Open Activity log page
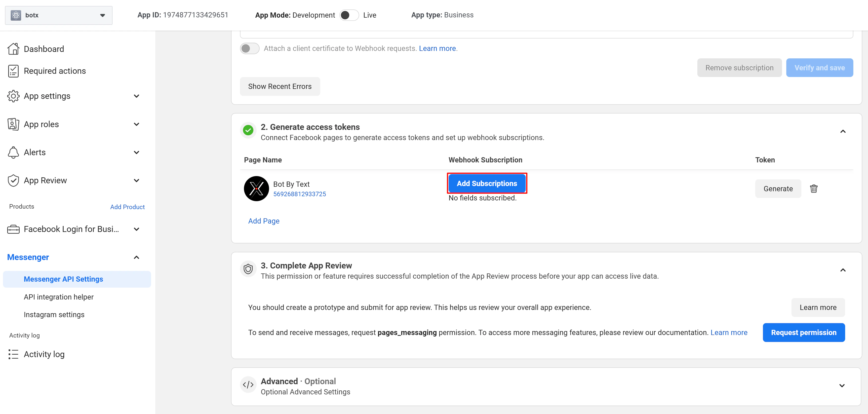The image size is (868, 414). (44, 354)
